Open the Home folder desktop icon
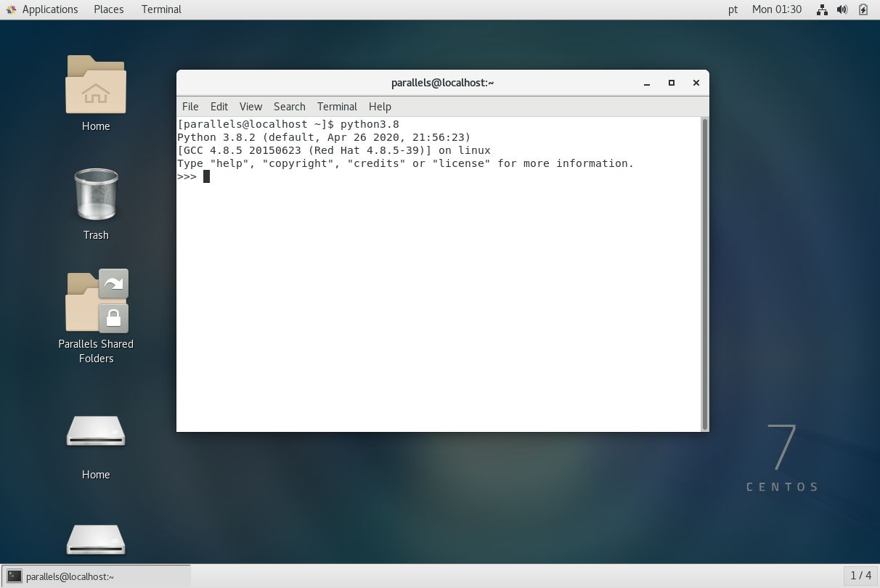The image size is (880, 588). (95, 85)
